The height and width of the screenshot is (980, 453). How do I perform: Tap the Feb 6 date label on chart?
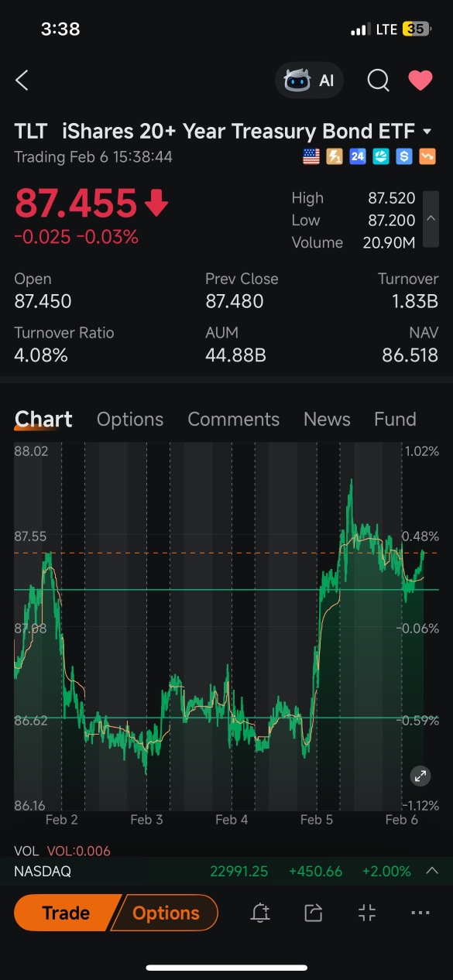click(x=401, y=819)
